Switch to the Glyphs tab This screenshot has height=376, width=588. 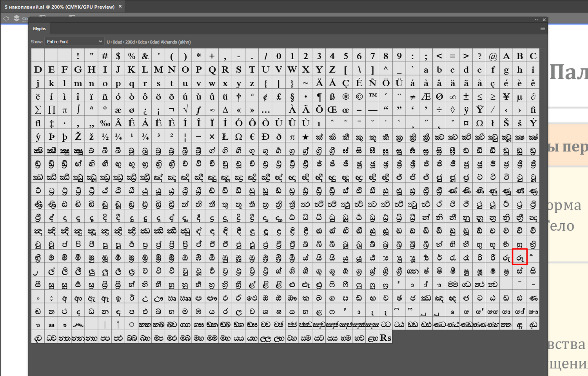[39, 28]
